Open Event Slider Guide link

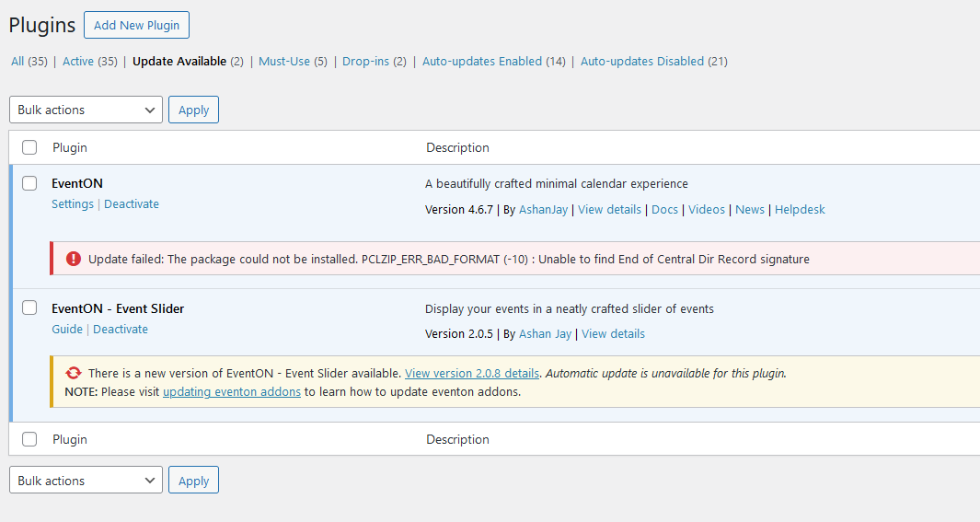click(67, 329)
